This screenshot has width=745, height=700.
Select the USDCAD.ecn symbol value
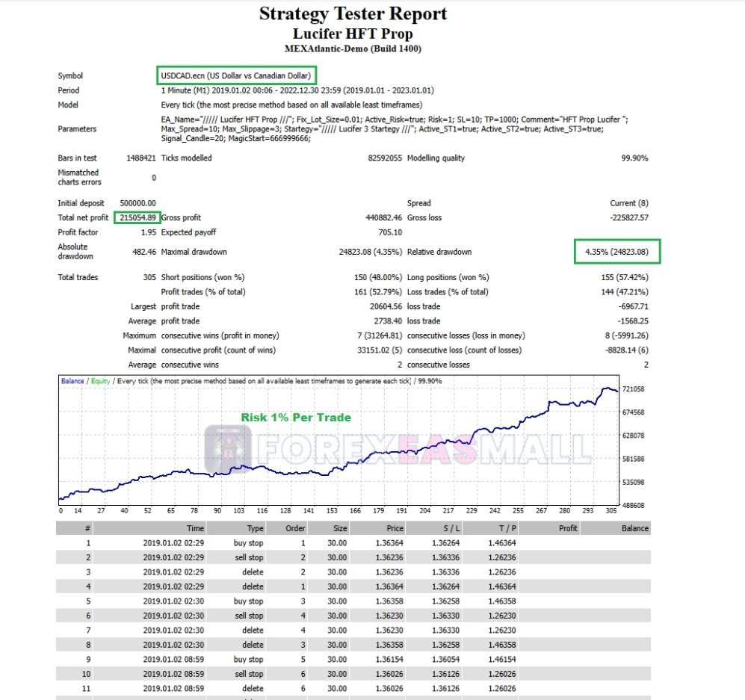(x=235, y=75)
